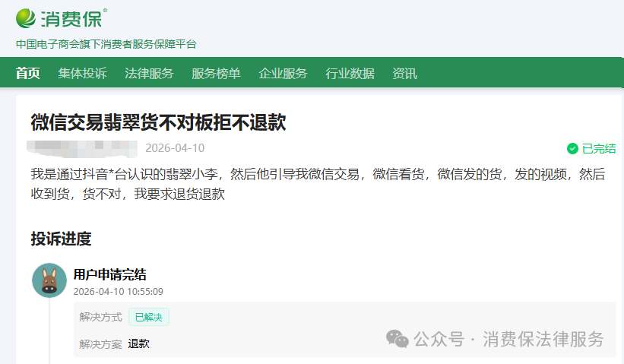Open the 企业服务 navigation item

[x=283, y=74]
